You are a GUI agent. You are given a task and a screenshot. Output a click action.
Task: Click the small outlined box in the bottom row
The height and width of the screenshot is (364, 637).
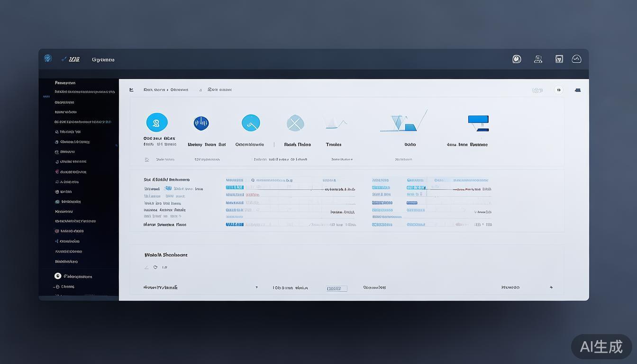[x=337, y=288]
